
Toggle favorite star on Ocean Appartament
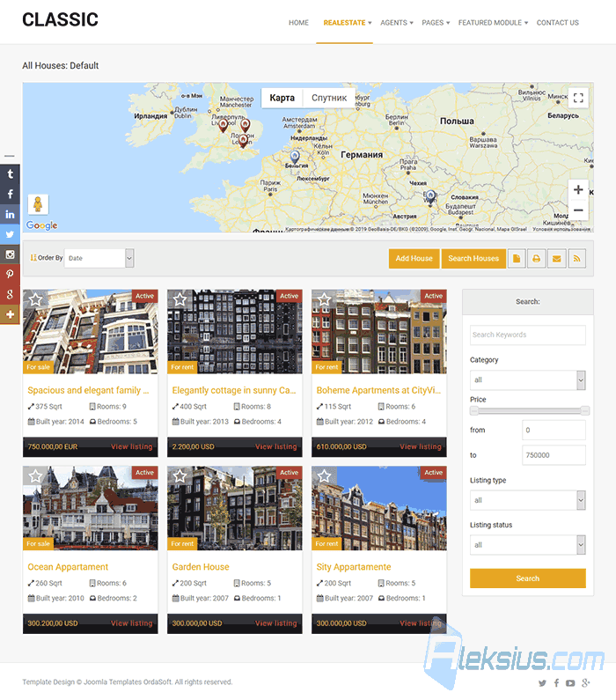[x=36, y=476]
